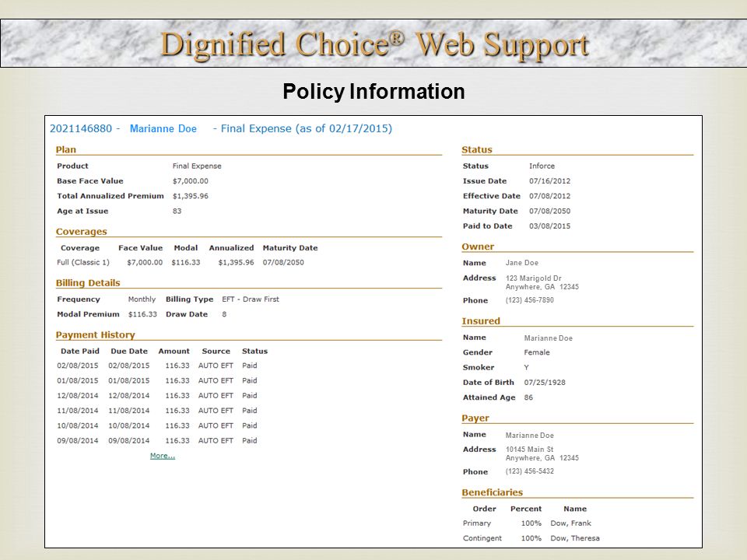Viewport: 747px width, 560px height.
Task: Select payer phone (123) 456-5432
Action: click(x=530, y=471)
